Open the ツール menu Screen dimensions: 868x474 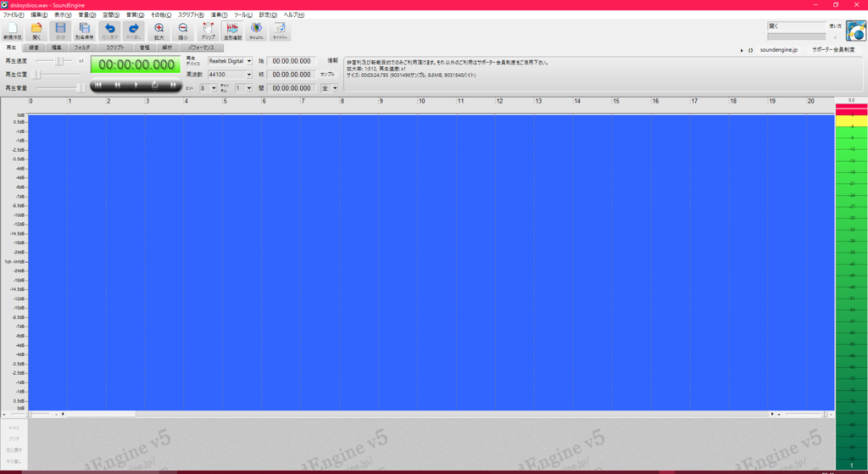pos(243,15)
